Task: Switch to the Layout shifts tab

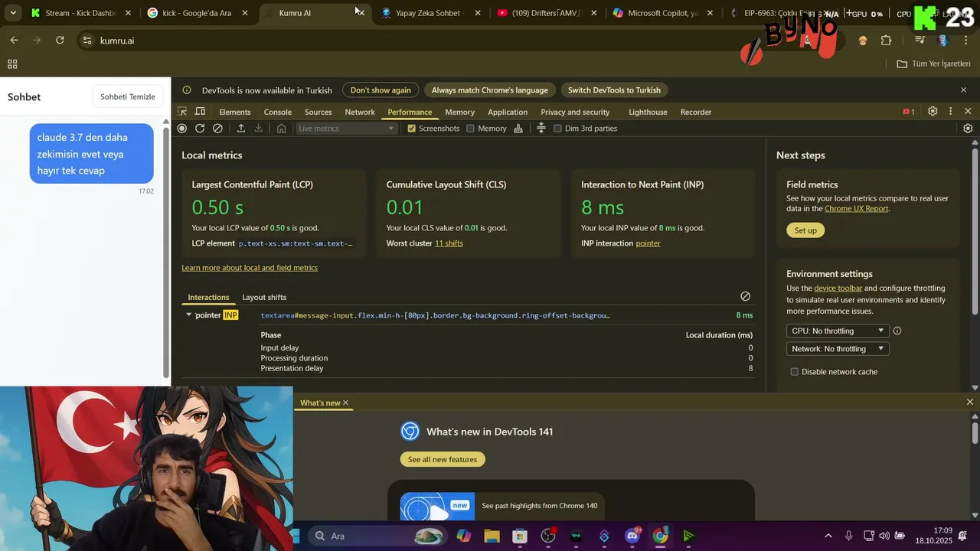Action: click(x=264, y=297)
